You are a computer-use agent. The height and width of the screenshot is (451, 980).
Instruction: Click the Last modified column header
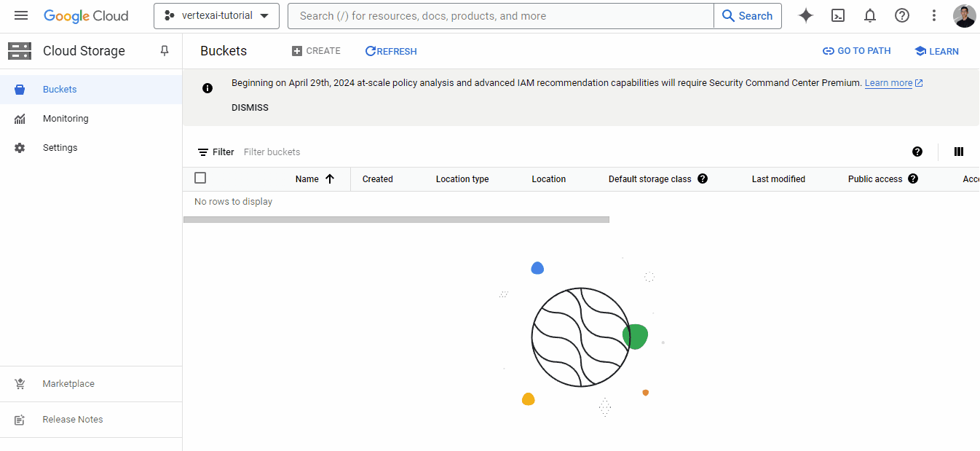tap(778, 179)
